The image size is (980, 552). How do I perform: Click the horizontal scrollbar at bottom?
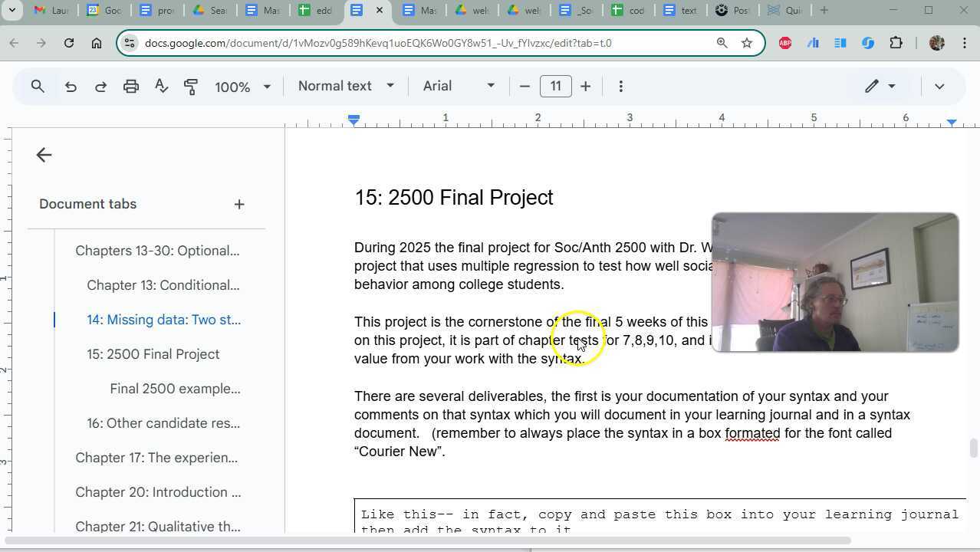click(x=428, y=541)
